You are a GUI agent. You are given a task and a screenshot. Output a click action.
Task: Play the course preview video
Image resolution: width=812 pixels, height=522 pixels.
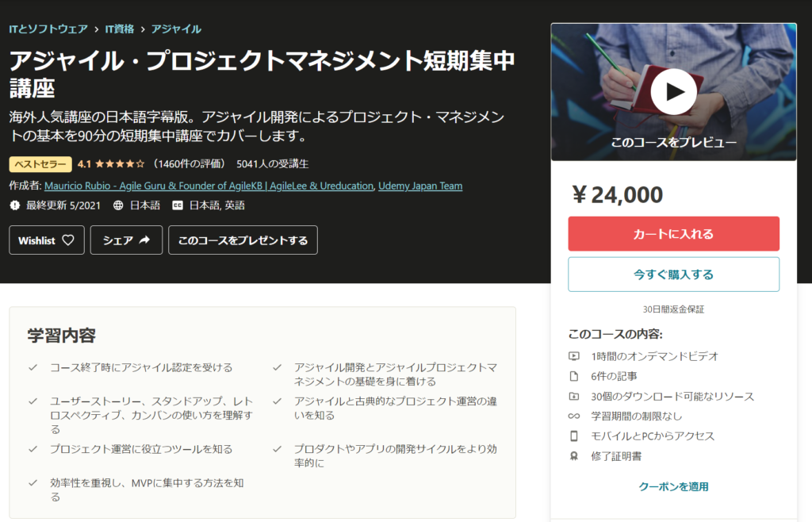(x=673, y=92)
